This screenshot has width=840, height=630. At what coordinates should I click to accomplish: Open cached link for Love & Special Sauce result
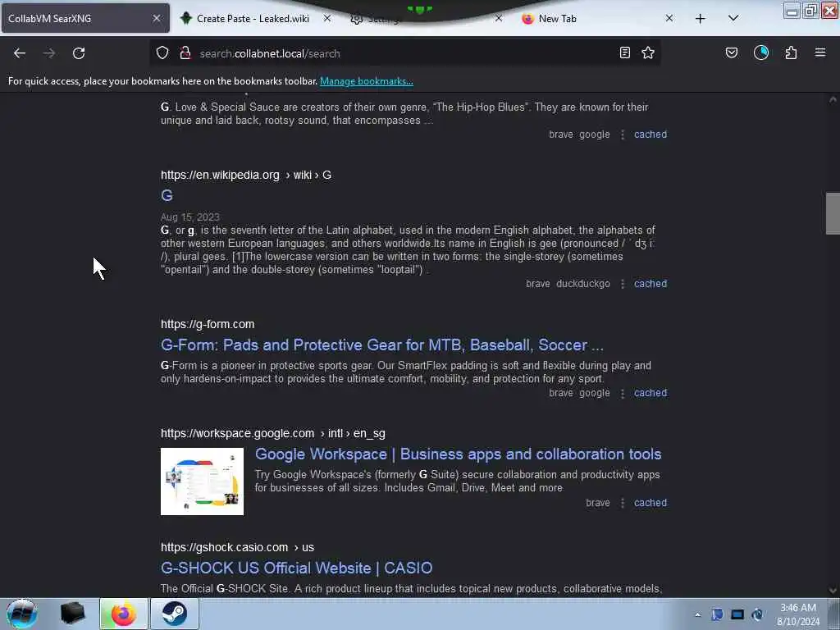tap(651, 135)
